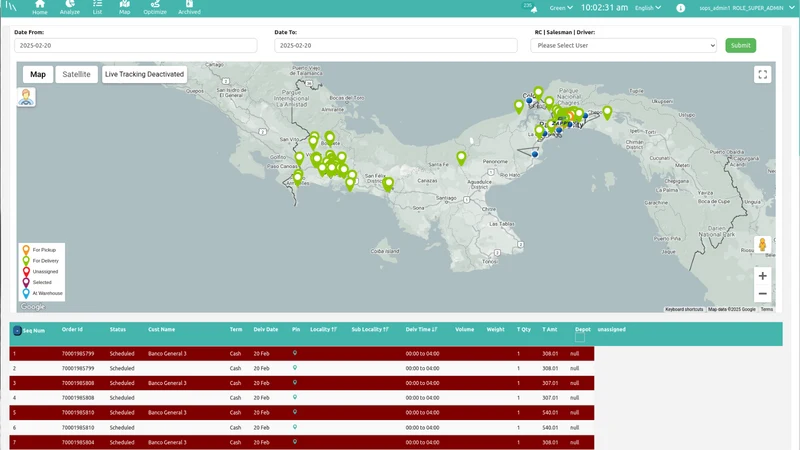The image size is (800, 450).
Task: Click the delivery pin near Penonome
Action: (x=461, y=158)
